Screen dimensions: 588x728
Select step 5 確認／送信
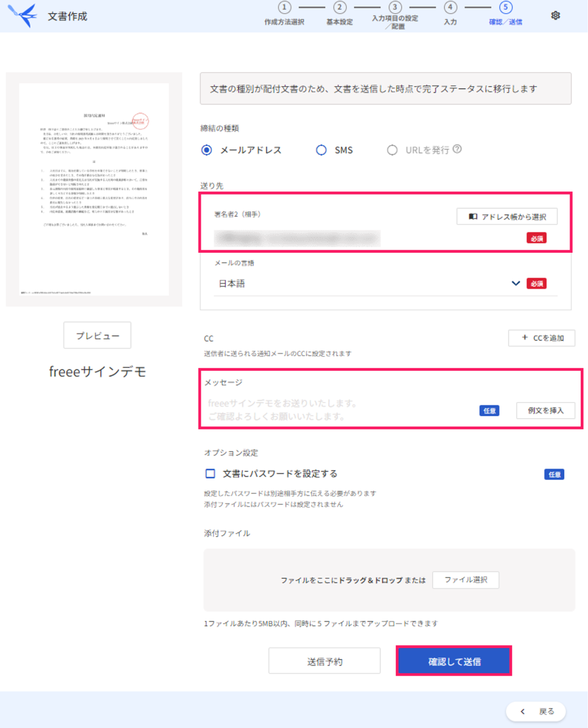coord(506,14)
